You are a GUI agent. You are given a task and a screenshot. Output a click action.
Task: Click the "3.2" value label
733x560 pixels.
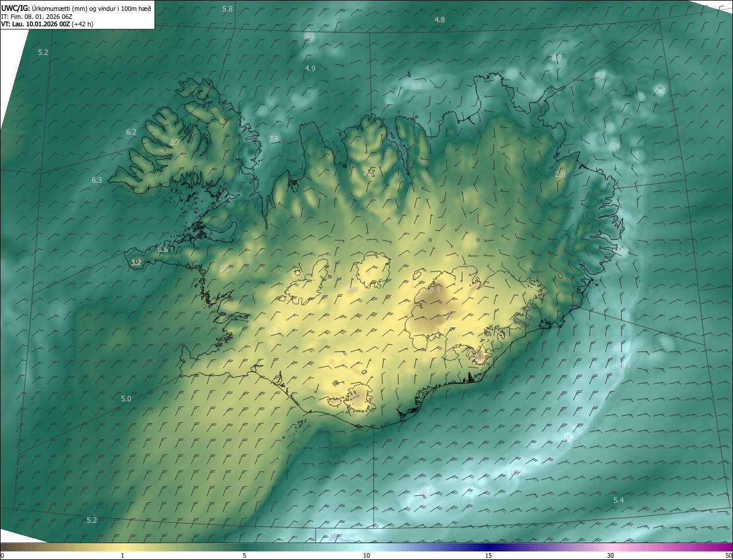[136, 263]
